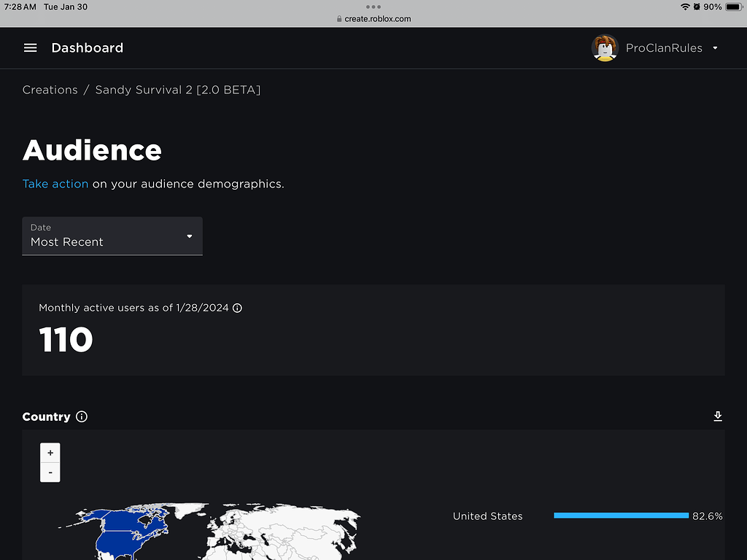This screenshot has height=560, width=747.
Task: Click the ProClanRules avatar image
Action: [x=605, y=47]
